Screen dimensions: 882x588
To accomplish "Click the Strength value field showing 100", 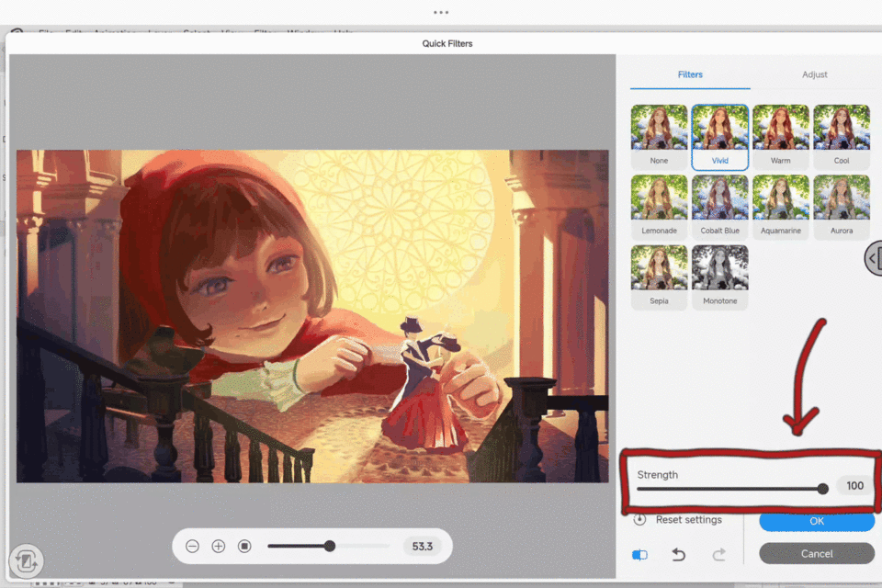I will tap(854, 486).
